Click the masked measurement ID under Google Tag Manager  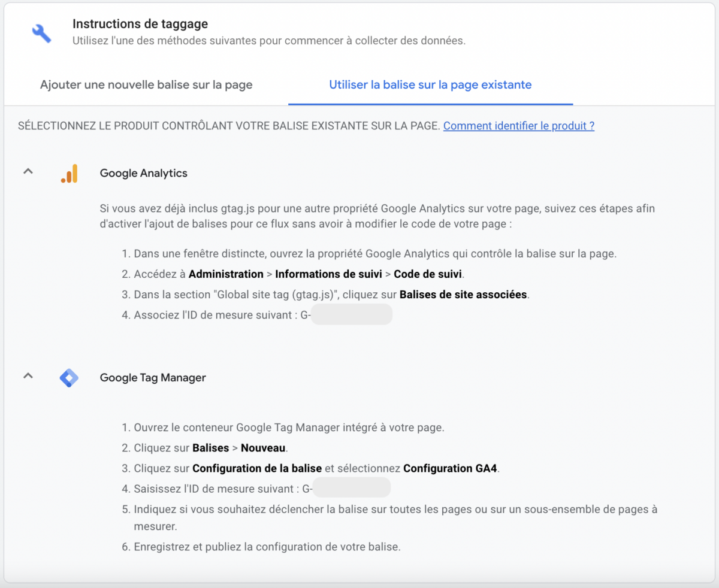(352, 487)
